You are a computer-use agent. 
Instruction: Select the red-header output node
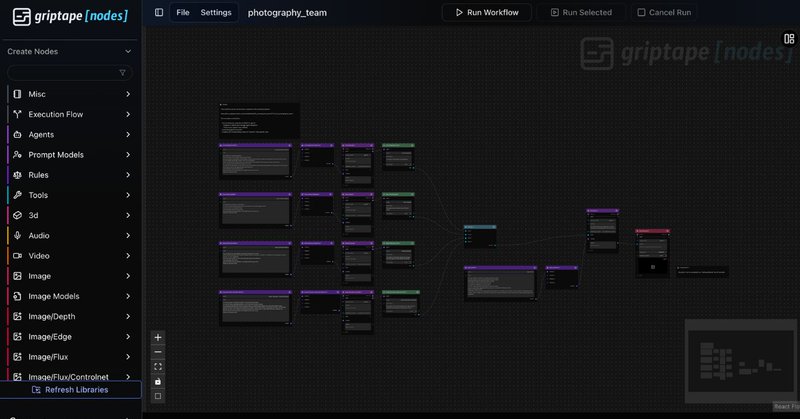pyautogui.click(x=653, y=253)
